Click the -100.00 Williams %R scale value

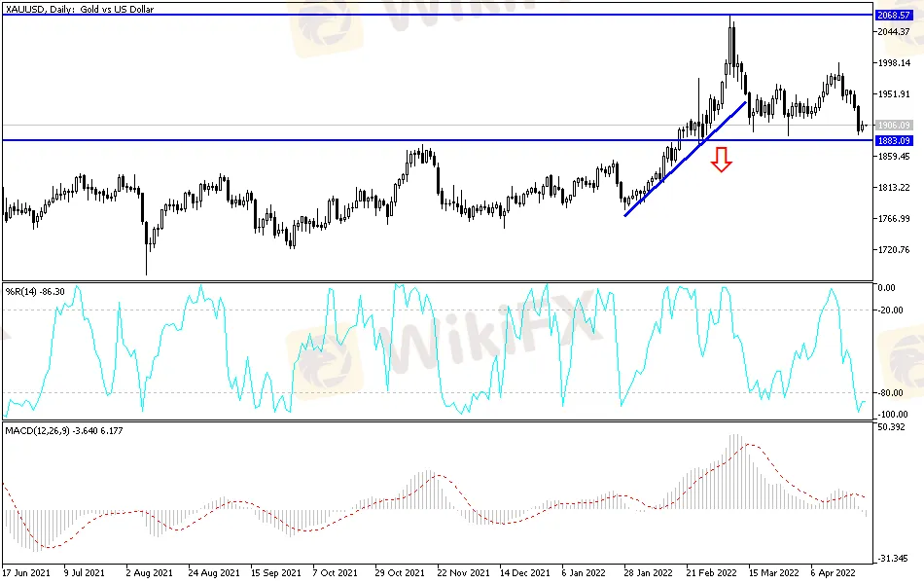[892, 414]
